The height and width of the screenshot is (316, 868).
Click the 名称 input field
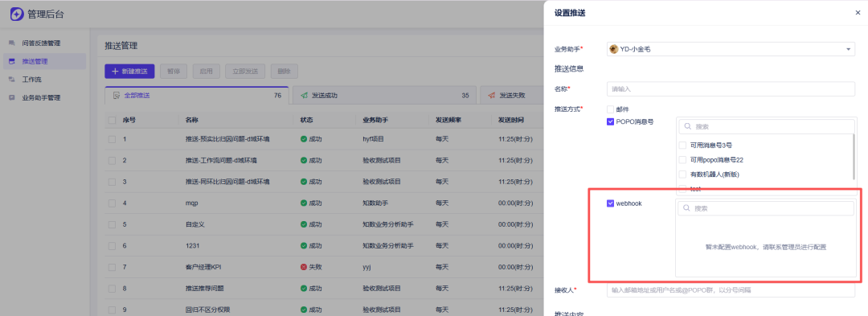click(731, 88)
